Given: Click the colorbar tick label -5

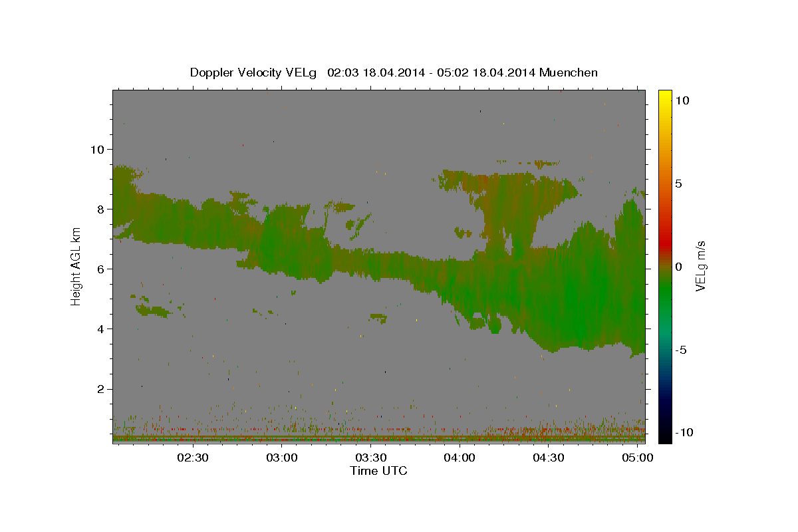Looking at the screenshot, I should pos(681,350).
